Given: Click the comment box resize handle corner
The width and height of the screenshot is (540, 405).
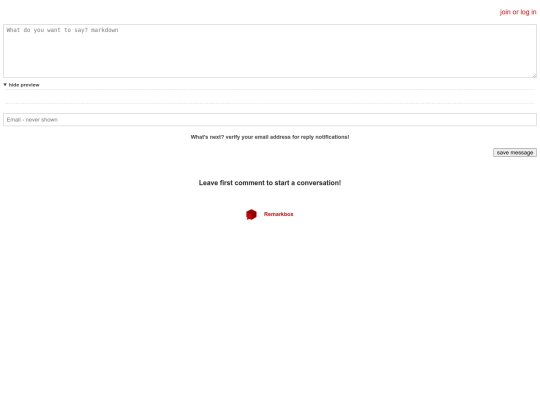Looking at the screenshot, I should coord(534,75).
